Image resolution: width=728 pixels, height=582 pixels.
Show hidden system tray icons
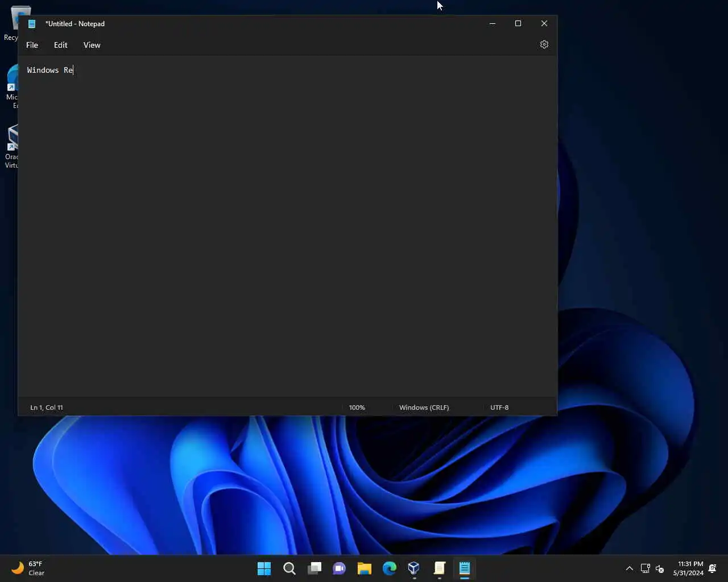coord(629,568)
